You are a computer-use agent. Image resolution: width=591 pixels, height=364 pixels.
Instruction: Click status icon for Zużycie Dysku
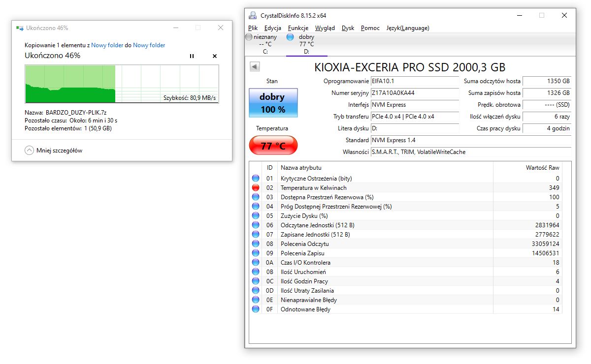(x=256, y=216)
